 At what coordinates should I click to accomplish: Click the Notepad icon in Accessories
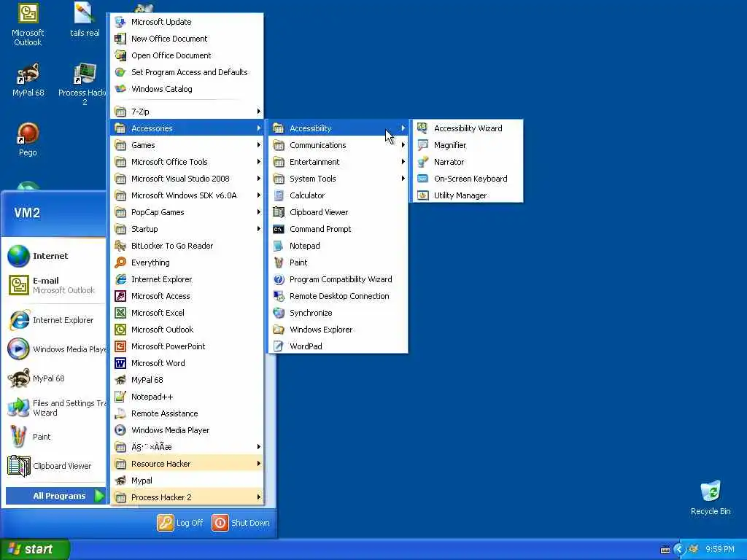pos(279,246)
